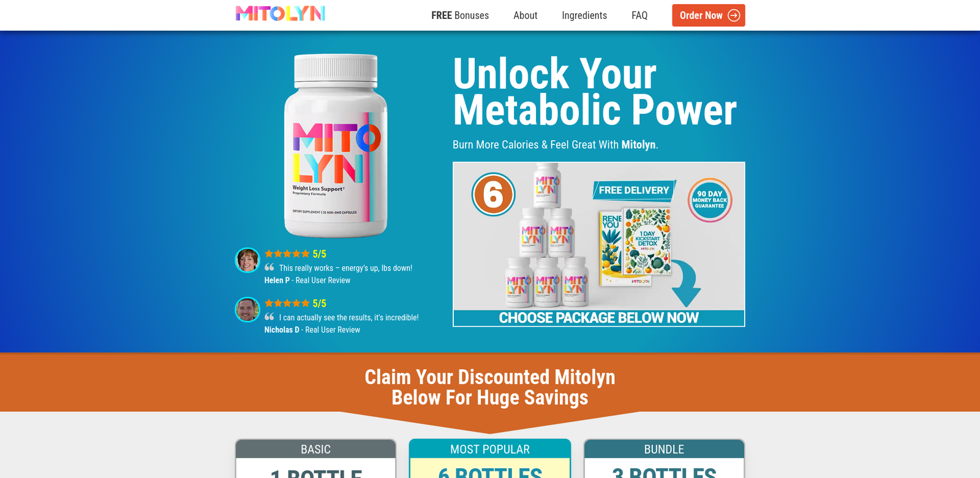Click the arrow icon inside Order Now
The height and width of the screenshot is (478, 980).
pos(734,15)
